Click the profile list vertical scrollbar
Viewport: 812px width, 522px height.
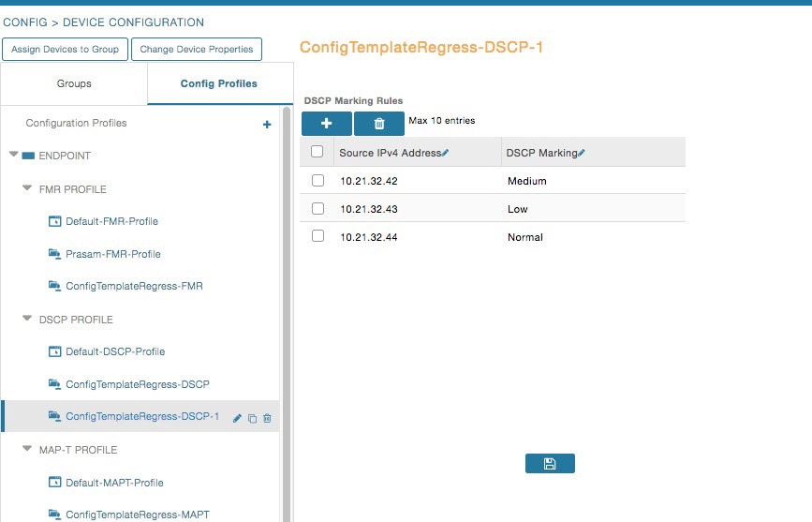[287, 314]
